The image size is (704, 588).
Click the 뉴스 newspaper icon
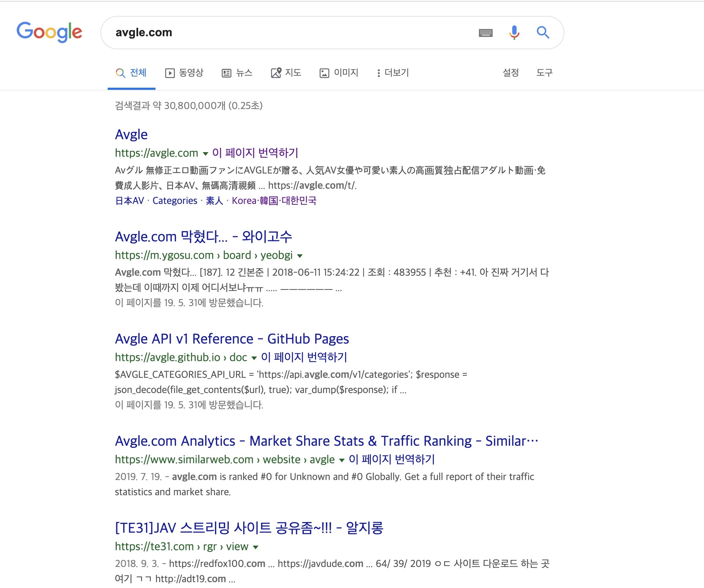(227, 73)
